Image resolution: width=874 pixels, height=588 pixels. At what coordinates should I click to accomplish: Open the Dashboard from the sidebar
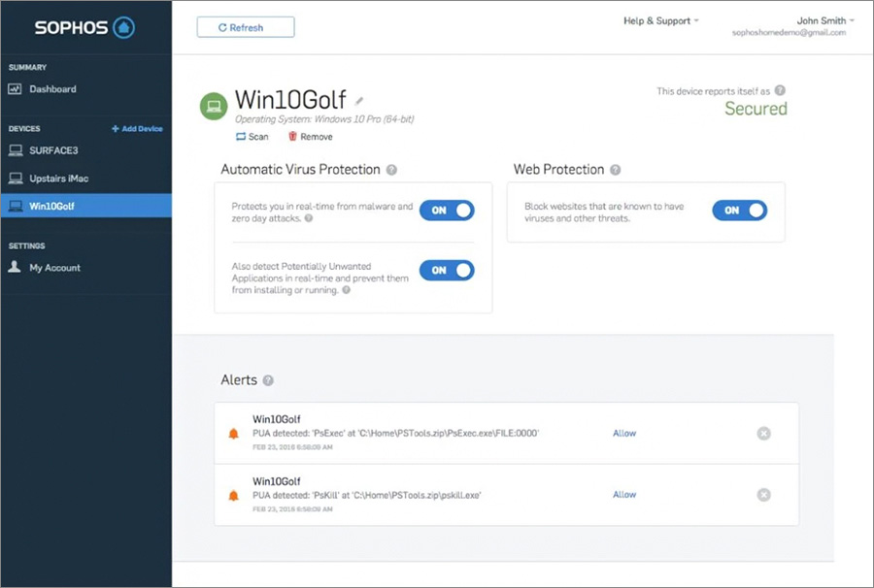[x=86, y=89]
